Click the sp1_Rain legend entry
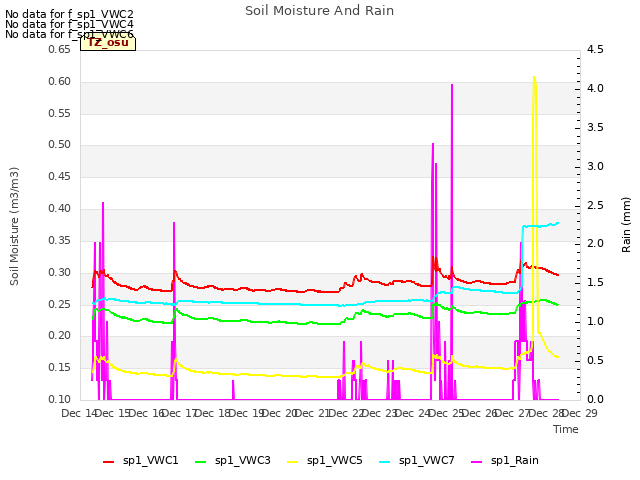Screen dimensions: 640x480 (504, 461)
